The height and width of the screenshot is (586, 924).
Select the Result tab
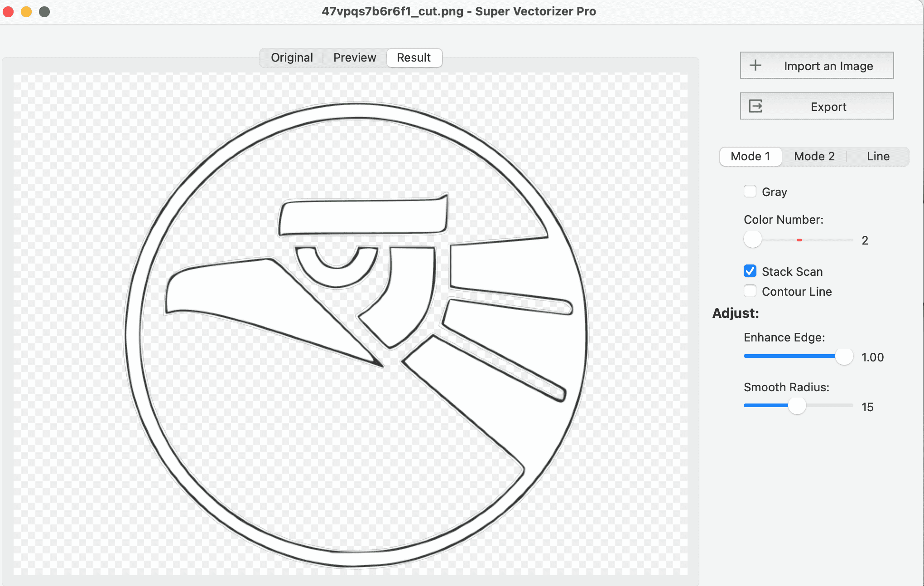414,58
